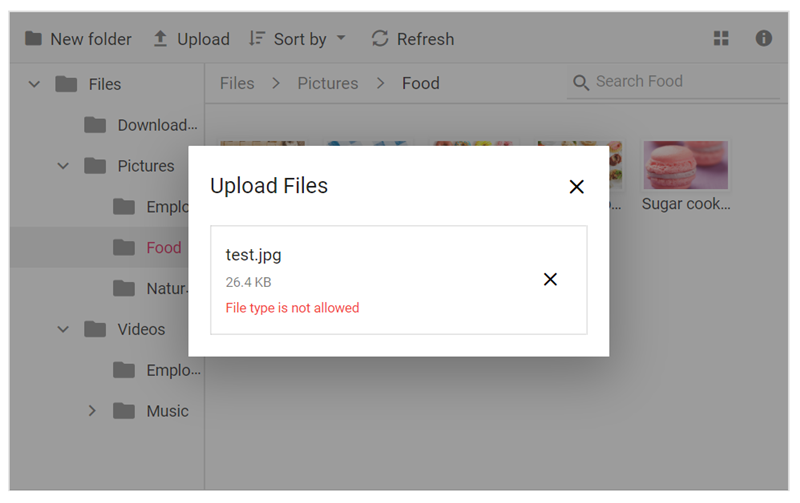The image size is (800, 503).
Task: Navigate to Files in breadcrumb
Action: (237, 83)
